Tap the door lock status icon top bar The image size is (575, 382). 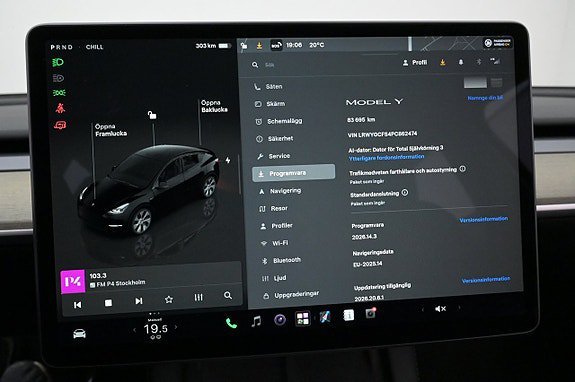point(244,46)
